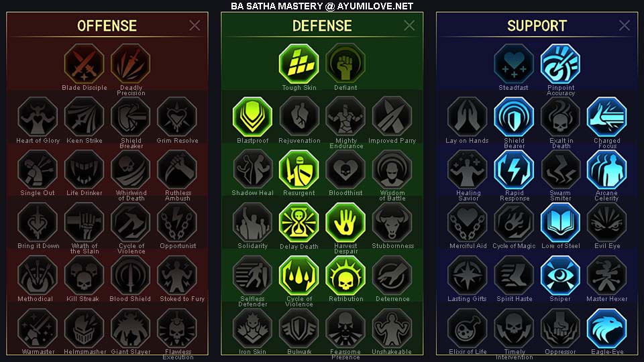Choose the Blastproof defense mastery

coord(252,117)
